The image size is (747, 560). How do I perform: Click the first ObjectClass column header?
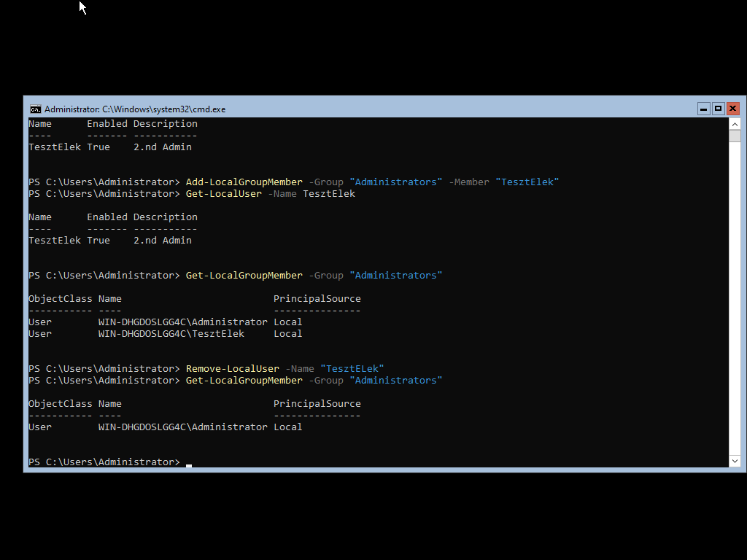pyautogui.click(x=60, y=299)
